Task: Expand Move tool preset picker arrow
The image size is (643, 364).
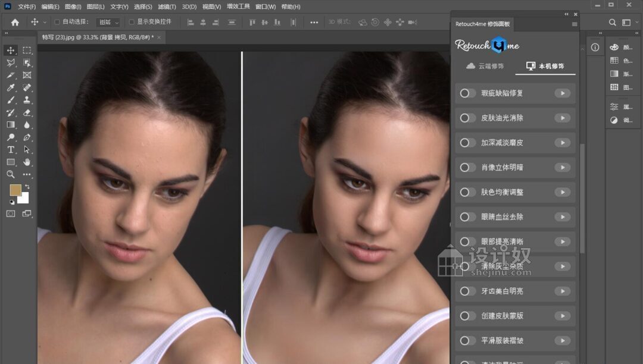Action: point(45,22)
